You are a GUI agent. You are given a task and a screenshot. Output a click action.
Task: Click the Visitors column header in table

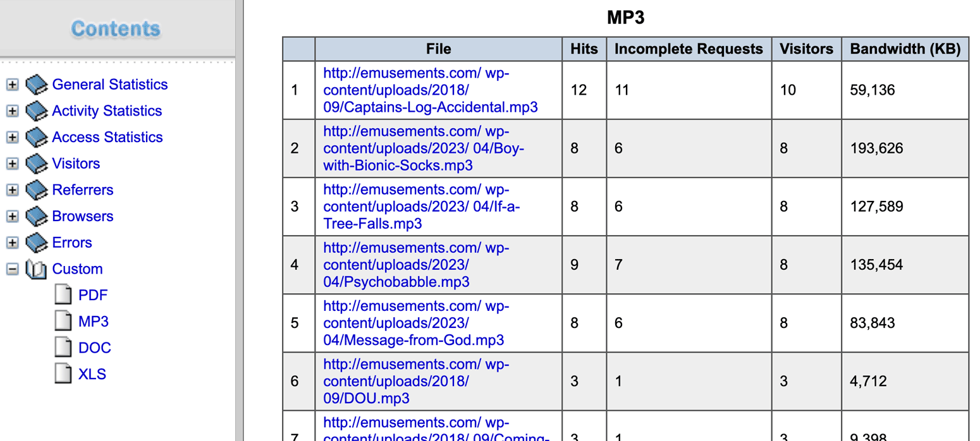[x=807, y=49]
